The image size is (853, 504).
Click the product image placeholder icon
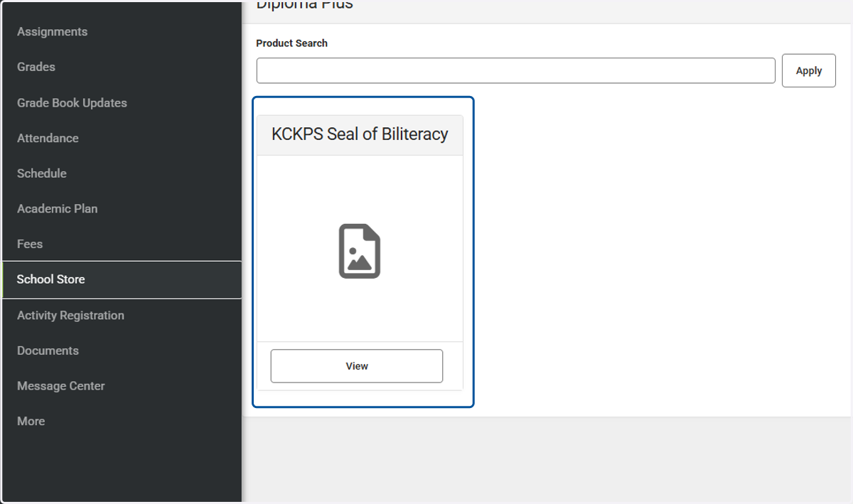(360, 251)
